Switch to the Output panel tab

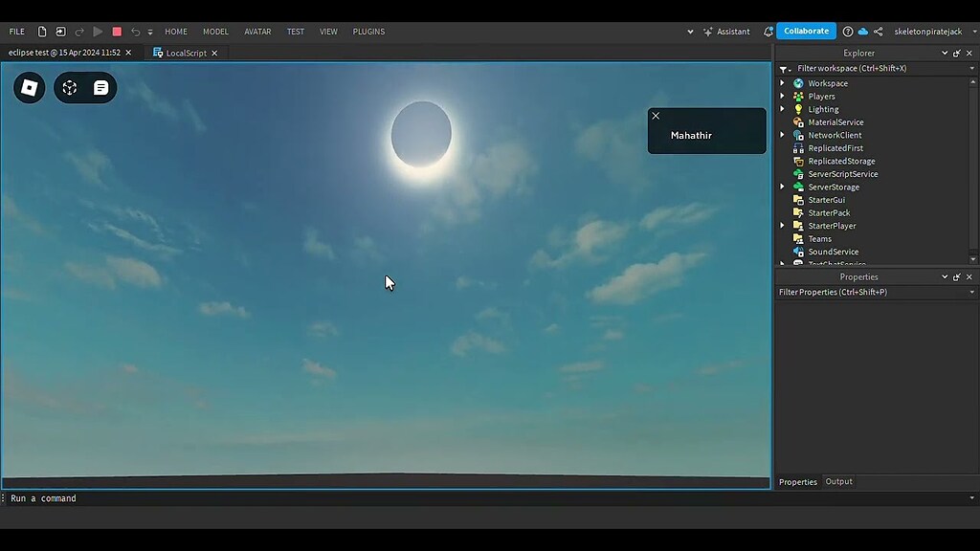(x=838, y=481)
